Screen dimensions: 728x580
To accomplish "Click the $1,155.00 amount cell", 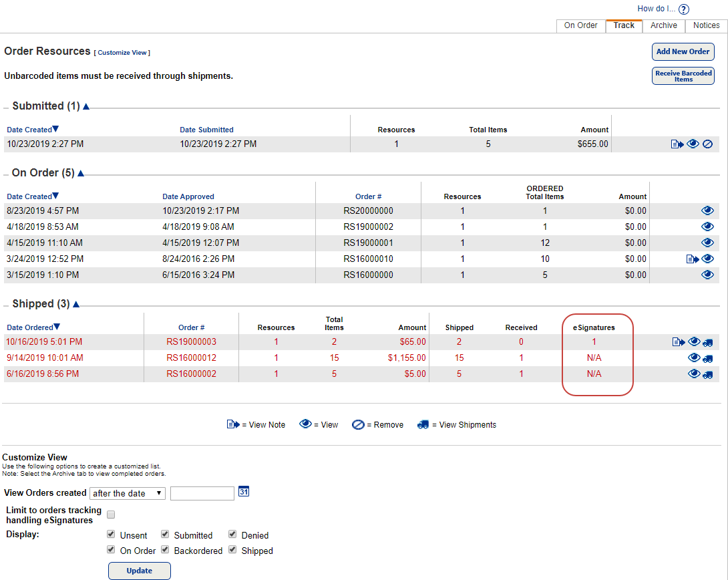I will (407, 358).
